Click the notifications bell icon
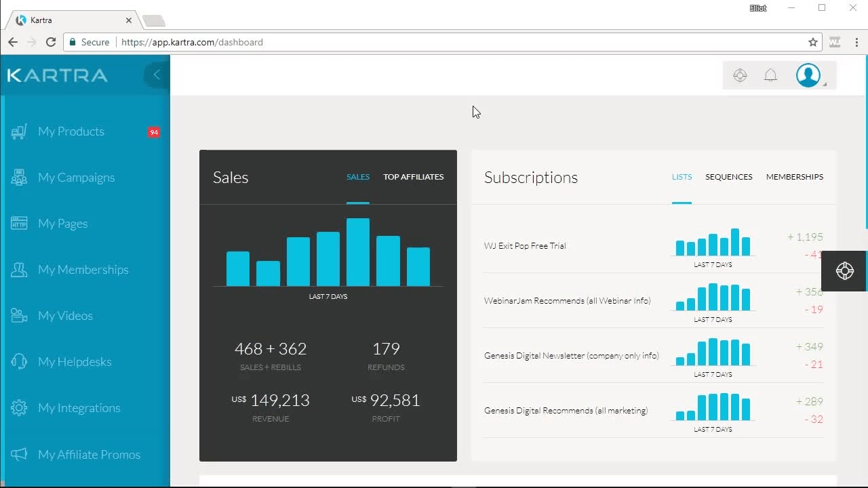This screenshot has width=868, height=488. point(770,75)
